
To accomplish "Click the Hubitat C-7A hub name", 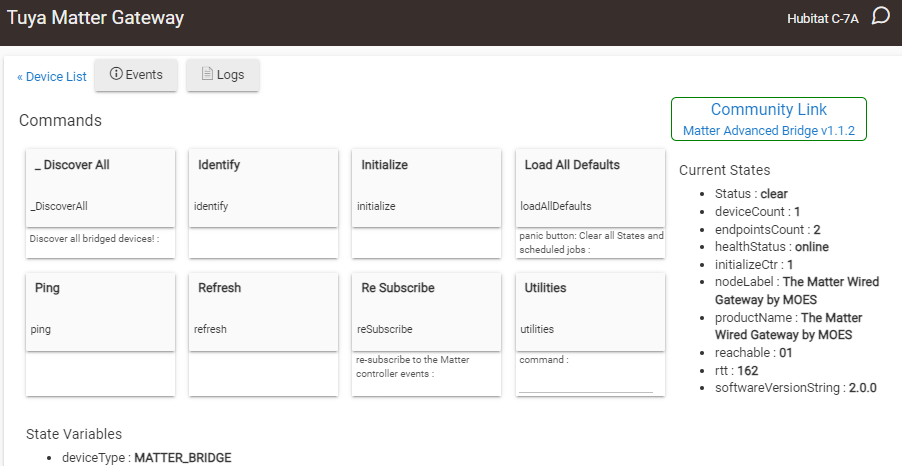I will [x=823, y=19].
